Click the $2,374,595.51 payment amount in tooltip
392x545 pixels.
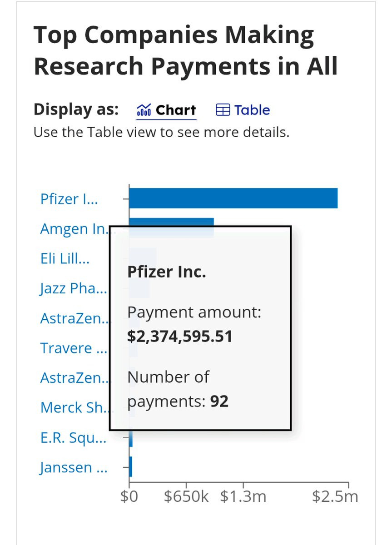click(x=180, y=337)
